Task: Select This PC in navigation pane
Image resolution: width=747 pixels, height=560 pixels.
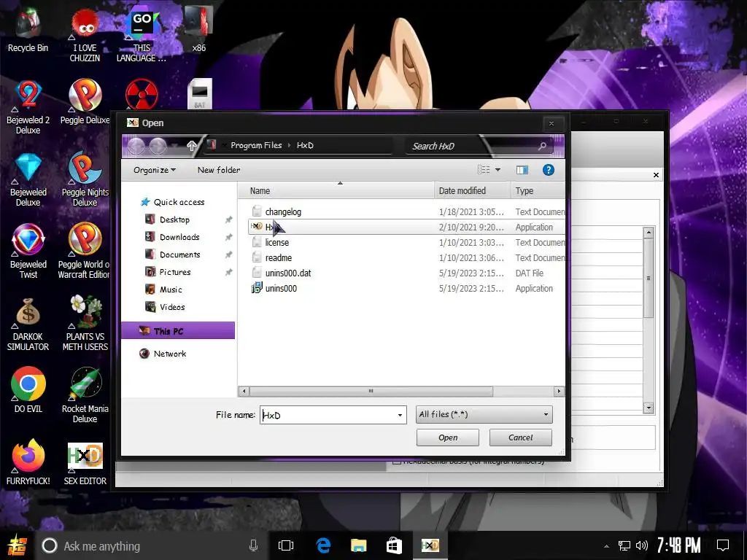Action: (x=178, y=331)
